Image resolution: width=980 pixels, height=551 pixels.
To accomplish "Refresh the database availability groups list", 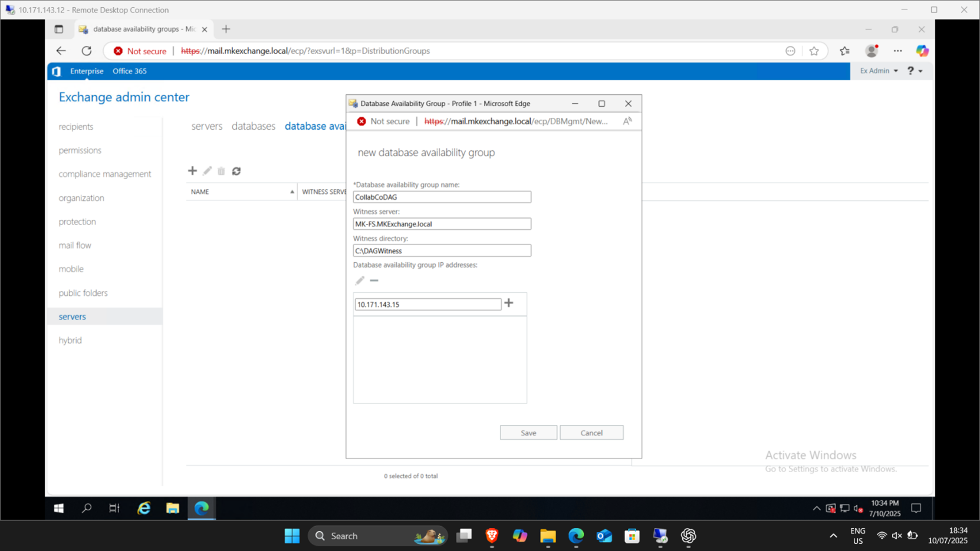I will click(236, 171).
